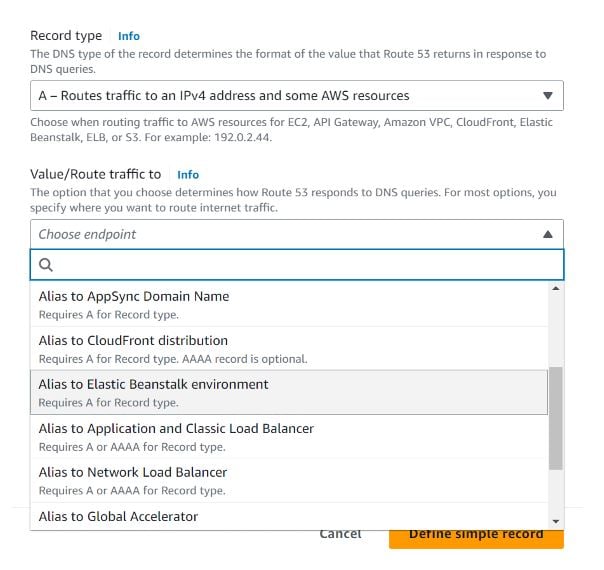Click the Choose endpoint collapse arrow
The image size is (604, 570).
click(547, 234)
